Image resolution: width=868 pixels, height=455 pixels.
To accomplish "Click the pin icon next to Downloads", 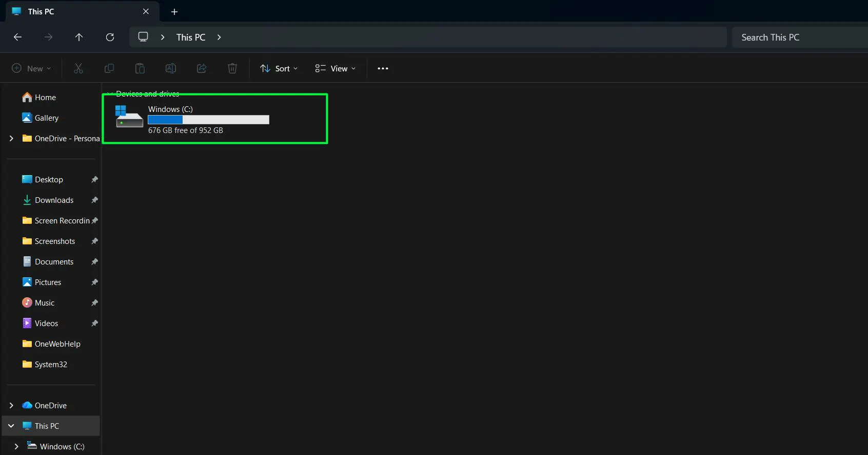I will coord(94,200).
